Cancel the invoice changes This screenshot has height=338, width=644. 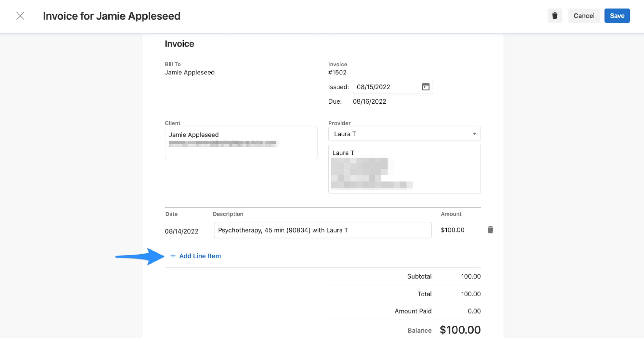[x=584, y=16]
